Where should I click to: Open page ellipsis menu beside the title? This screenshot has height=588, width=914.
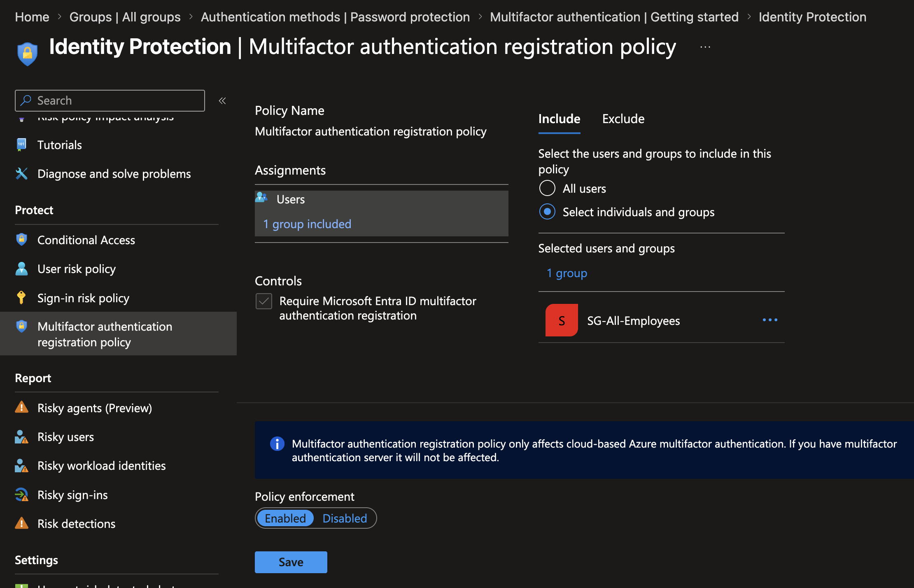(x=705, y=47)
